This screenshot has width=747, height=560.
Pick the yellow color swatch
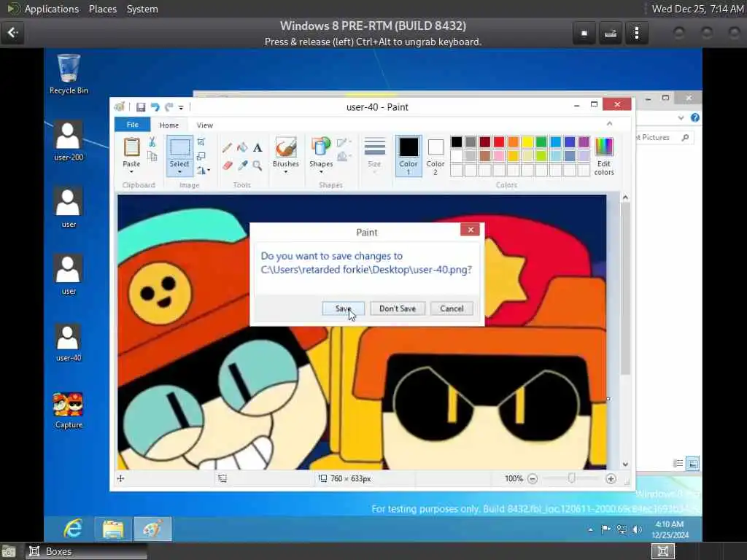pos(527,142)
